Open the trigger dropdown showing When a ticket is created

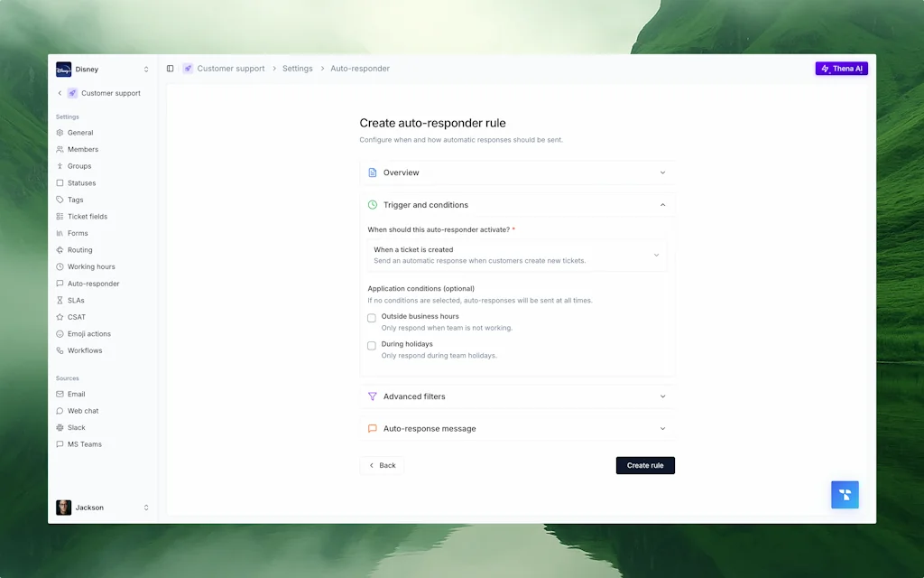pyautogui.click(x=517, y=254)
